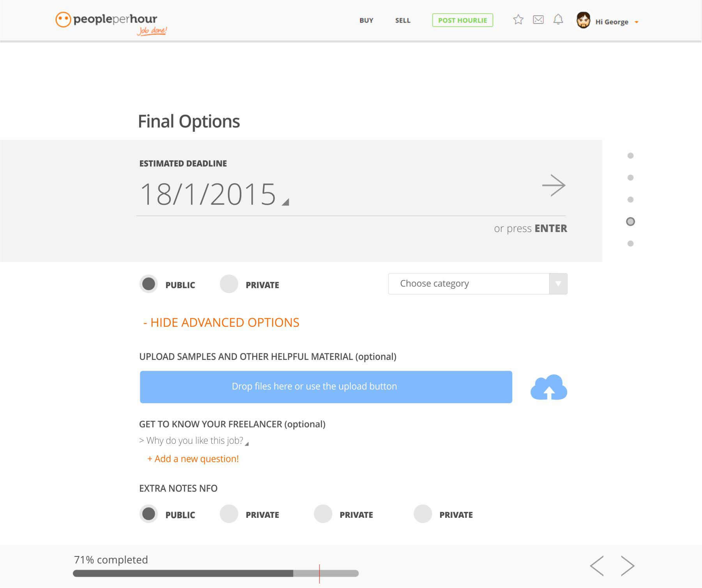Open the BUY menu
The image size is (702, 588).
pyautogui.click(x=366, y=20)
